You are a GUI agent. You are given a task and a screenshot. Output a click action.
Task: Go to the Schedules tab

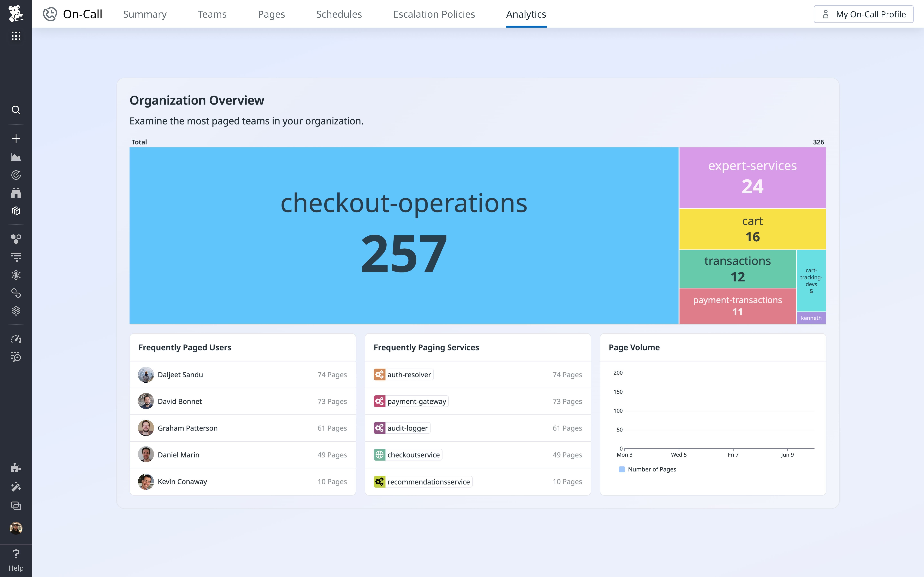tap(339, 14)
